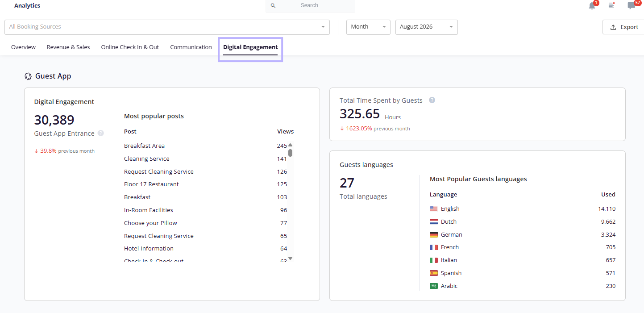The image size is (644, 313).
Task: Click the Arabic flag icon
Action: [x=434, y=286]
